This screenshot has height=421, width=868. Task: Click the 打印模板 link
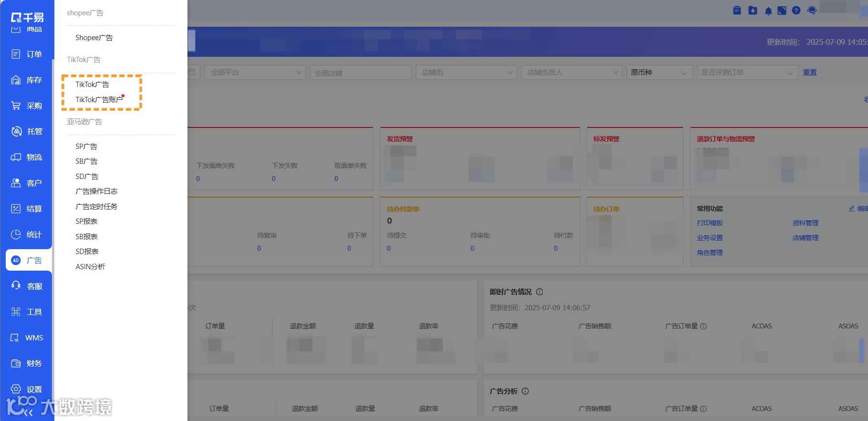pos(710,223)
